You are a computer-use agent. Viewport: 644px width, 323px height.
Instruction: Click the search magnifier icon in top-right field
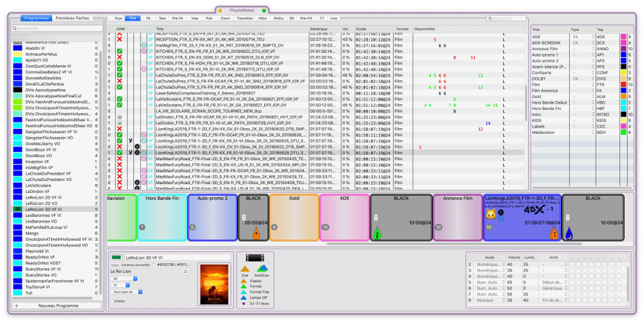490,19
